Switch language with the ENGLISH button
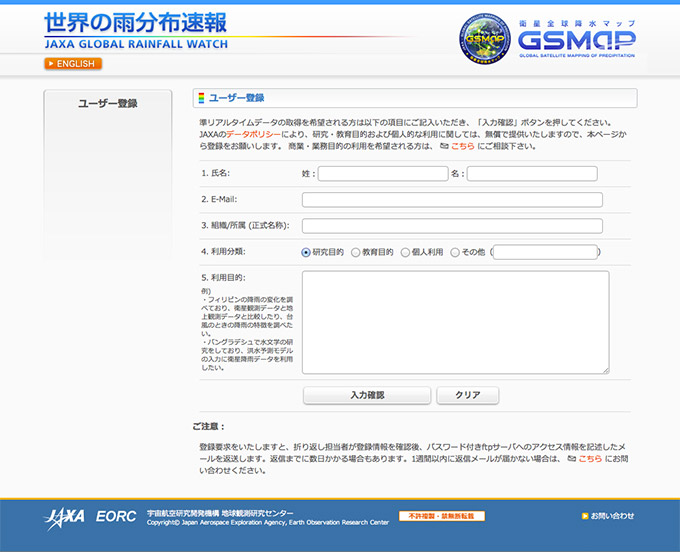Image resolution: width=680 pixels, height=552 pixels. pyautogui.click(x=73, y=64)
